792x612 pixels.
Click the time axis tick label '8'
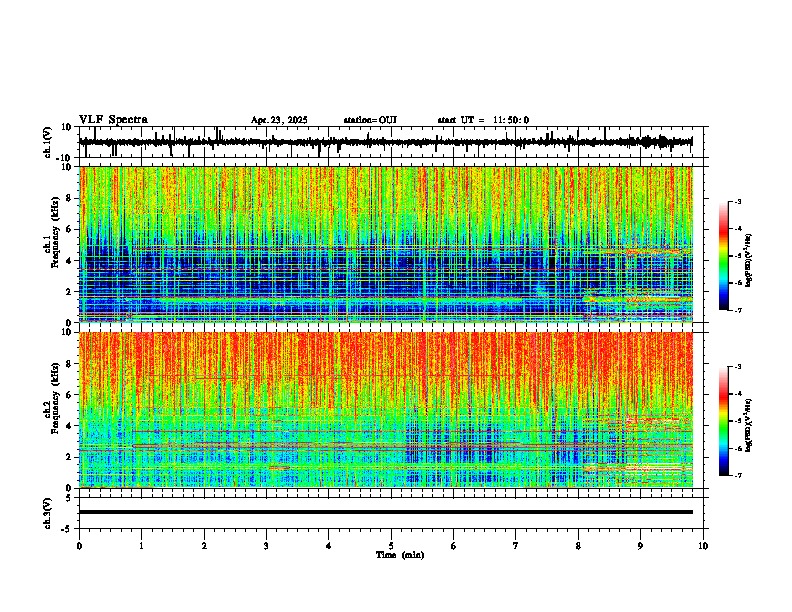point(578,546)
